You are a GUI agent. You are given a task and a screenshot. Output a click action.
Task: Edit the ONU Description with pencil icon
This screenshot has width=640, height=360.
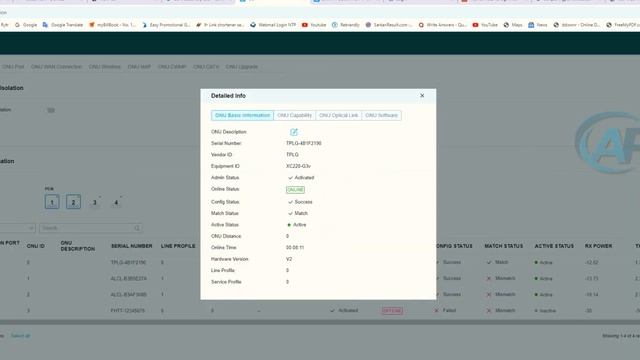coord(293,132)
